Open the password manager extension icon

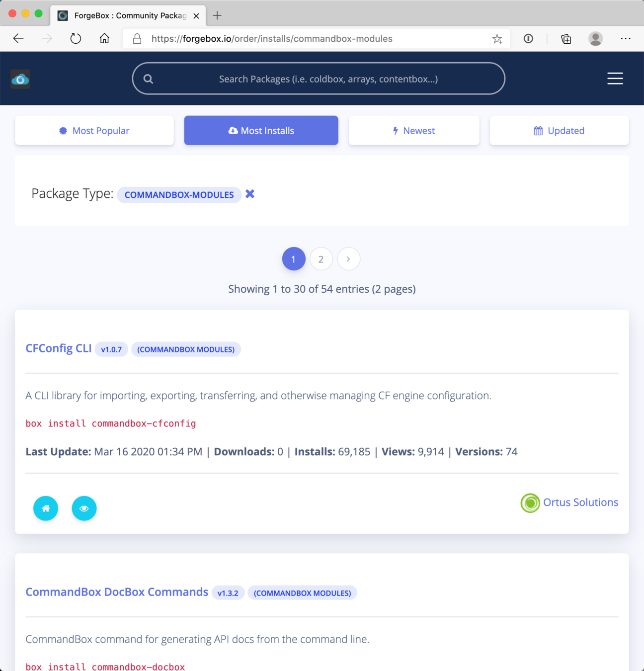pos(528,39)
